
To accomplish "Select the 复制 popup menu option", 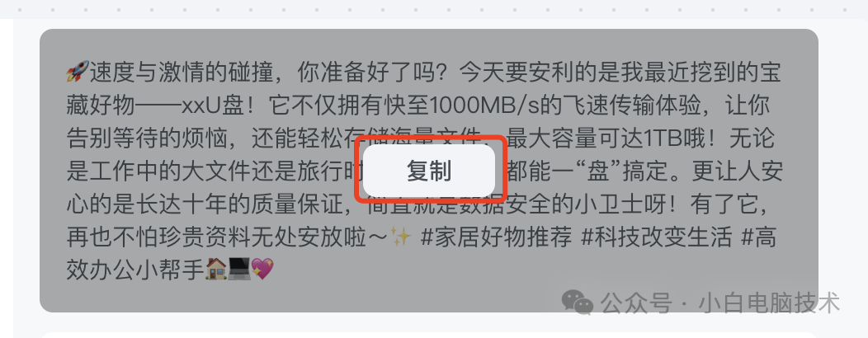I will [x=429, y=171].
